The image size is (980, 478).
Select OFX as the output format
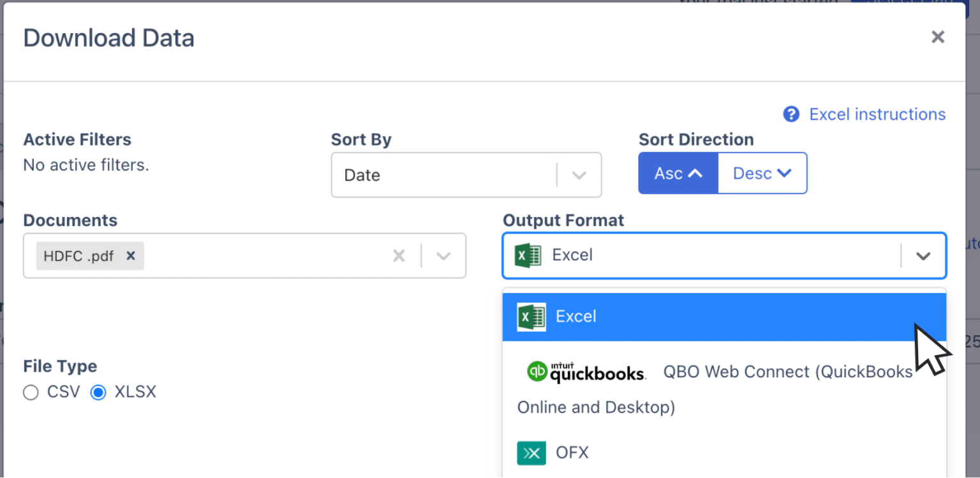point(572,452)
